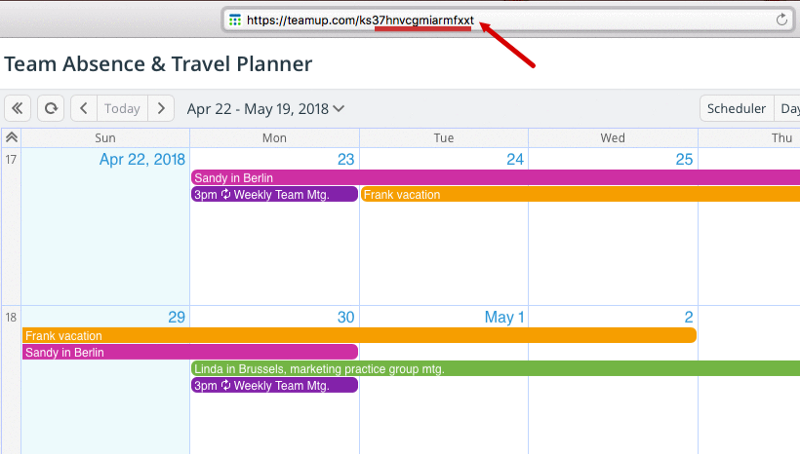800x454 pixels.
Task: Select the May 1 date link
Action: click(504, 317)
